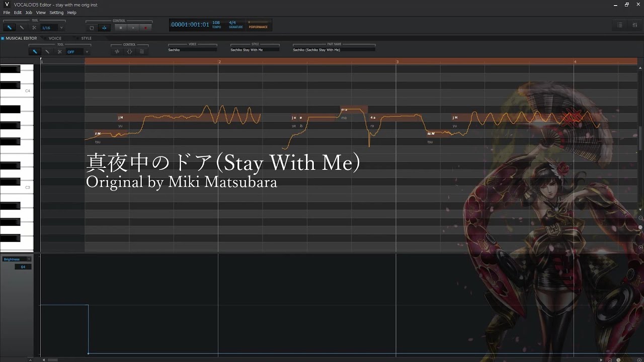This screenshot has height=362, width=644.
Task: Toggle loop playback button
Action: (x=92, y=28)
